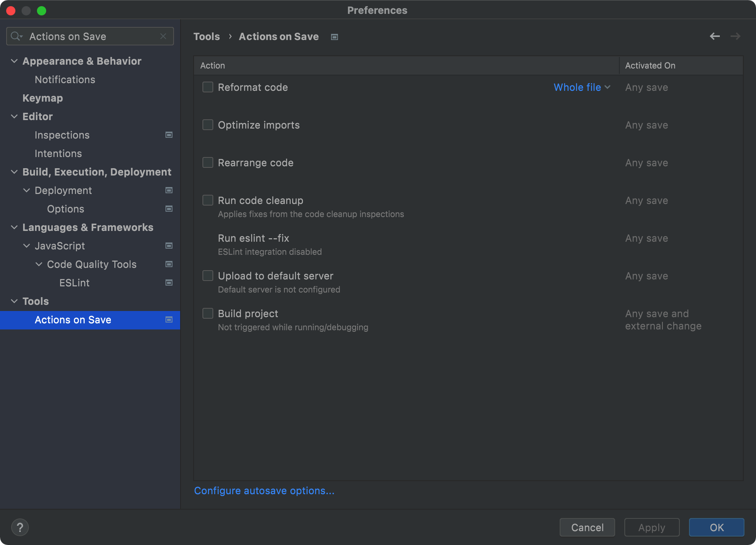756x545 pixels.
Task: Collapse the Editor section chevron
Action: (14, 116)
